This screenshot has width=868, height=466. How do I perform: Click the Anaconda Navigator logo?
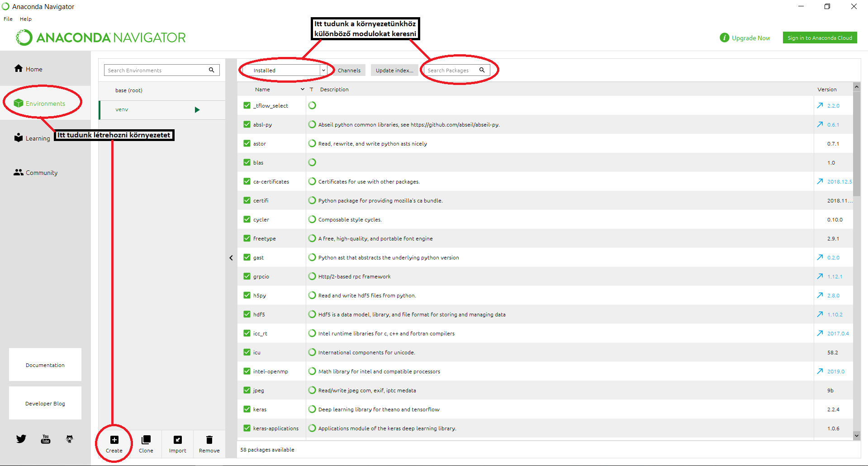click(x=100, y=38)
